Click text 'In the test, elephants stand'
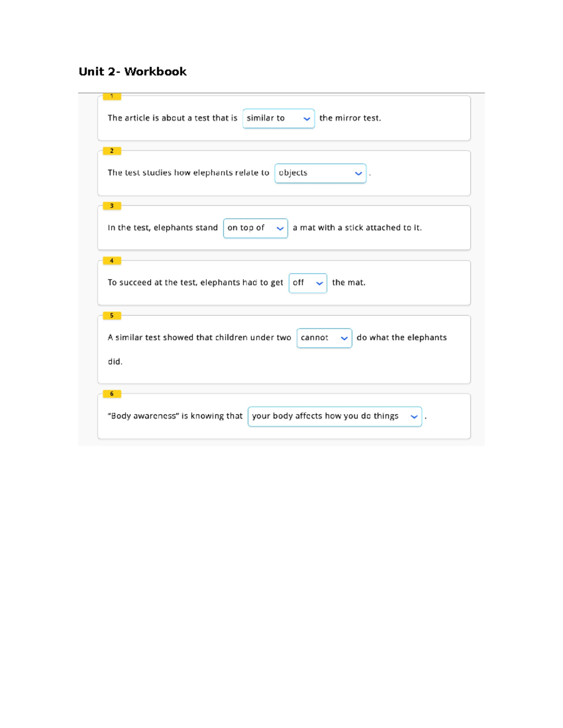 tap(162, 228)
